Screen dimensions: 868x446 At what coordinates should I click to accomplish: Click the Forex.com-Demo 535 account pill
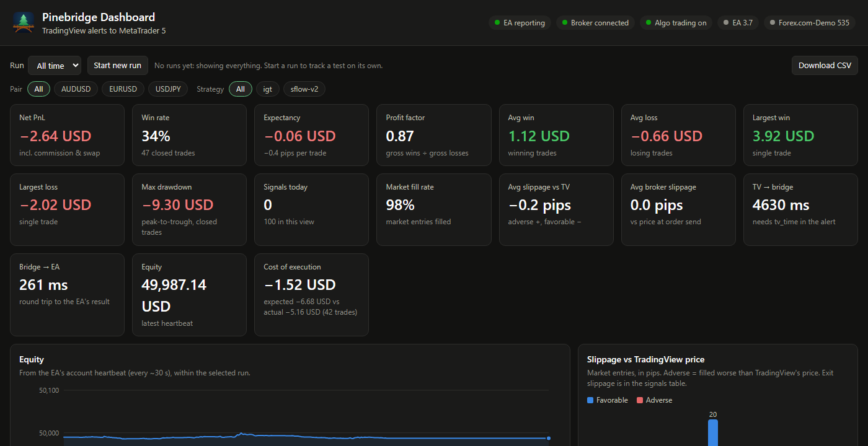pyautogui.click(x=810, y=23)
